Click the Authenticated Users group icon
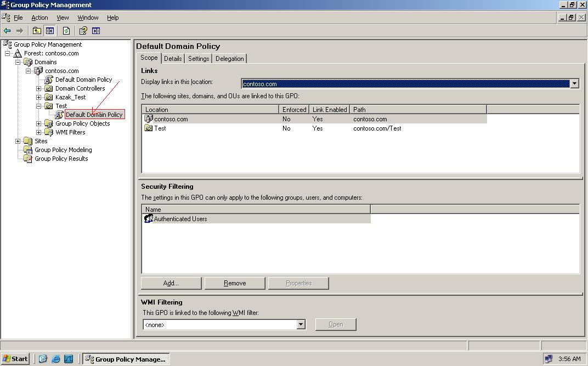 pos(149,218)
